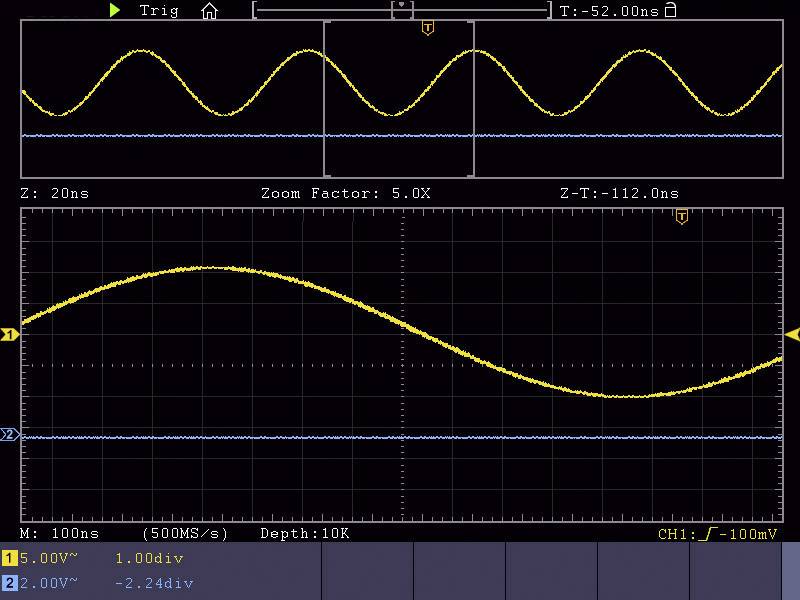Click the T:-52.00ns trigger time readout

[611, 9]
